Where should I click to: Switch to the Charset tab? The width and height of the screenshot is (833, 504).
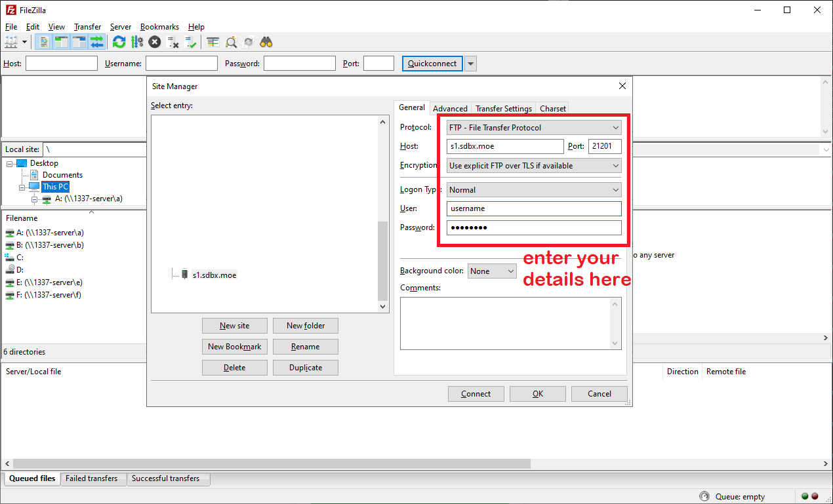click(x=553, y=109)
